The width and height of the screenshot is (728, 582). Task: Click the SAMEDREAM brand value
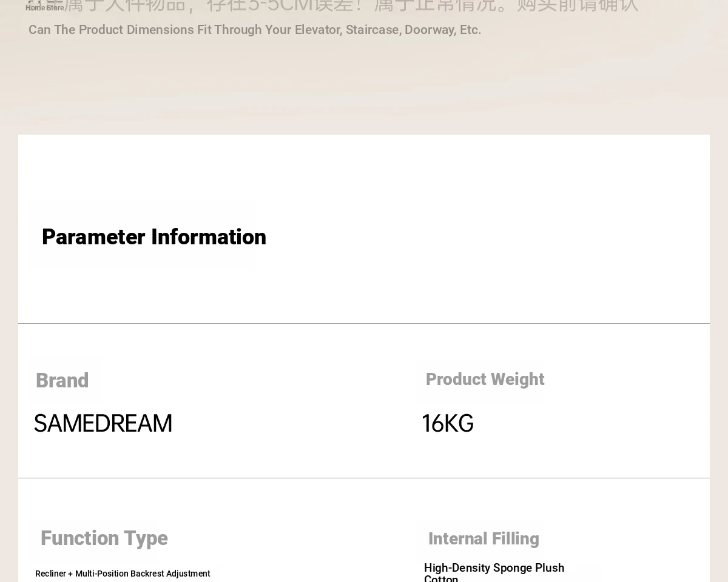[x=103, y=423]
